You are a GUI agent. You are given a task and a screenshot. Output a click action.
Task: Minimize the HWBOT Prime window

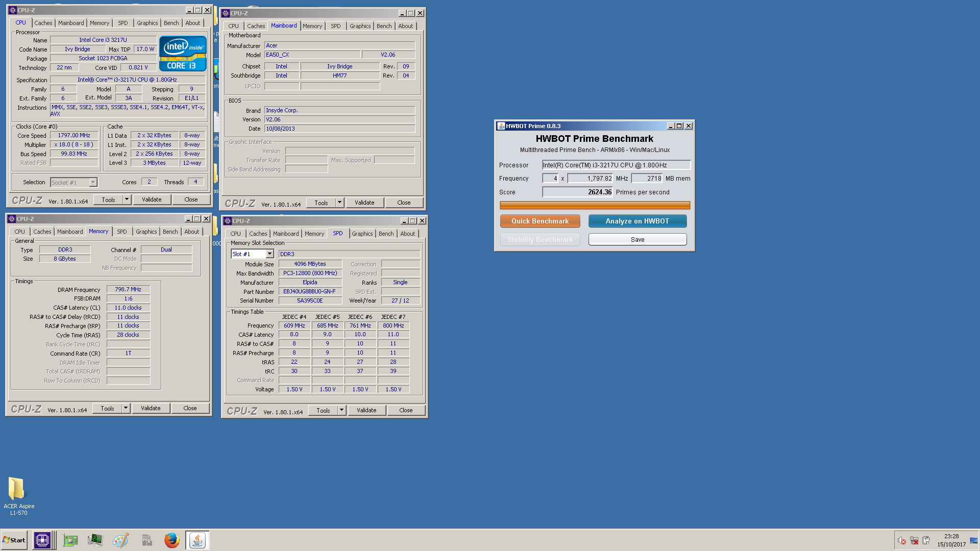[671, 126]
